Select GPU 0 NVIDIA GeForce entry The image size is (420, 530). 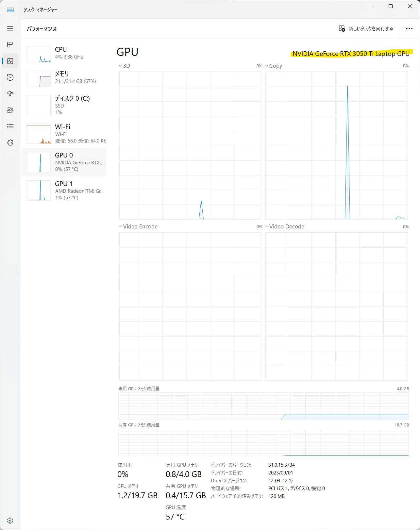click(64, 162)
